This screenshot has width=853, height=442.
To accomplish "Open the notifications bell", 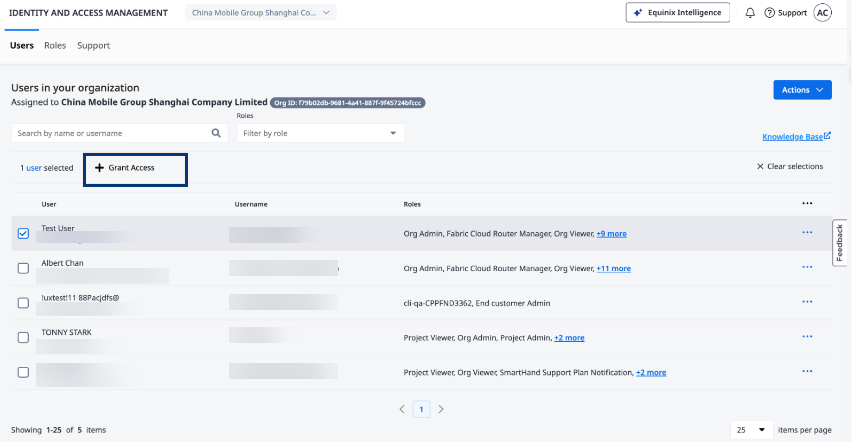I will click(750, 13).
